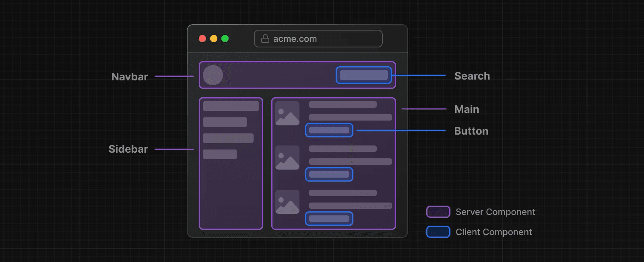The image size is (644, 262).
Task: Click the yellow window dot
Action: (x=214, y=39)
